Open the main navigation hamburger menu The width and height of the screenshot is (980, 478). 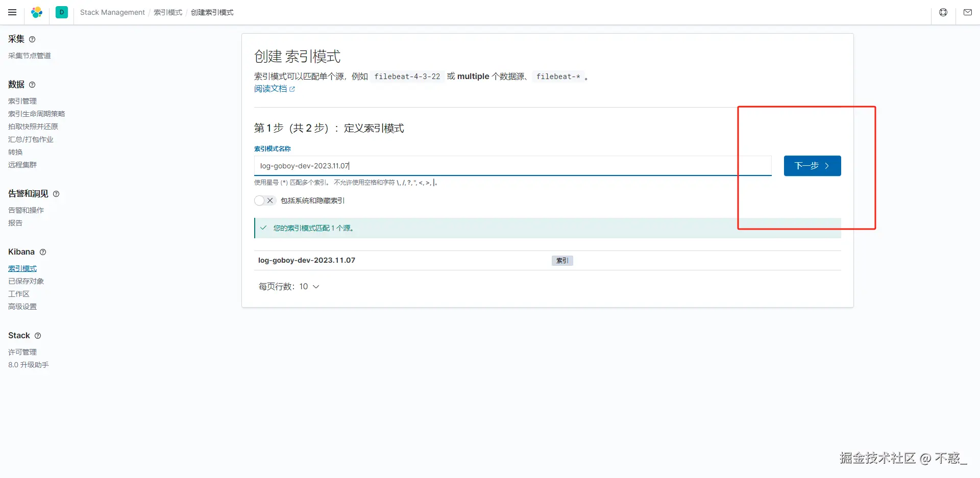(x=12, y=12)
